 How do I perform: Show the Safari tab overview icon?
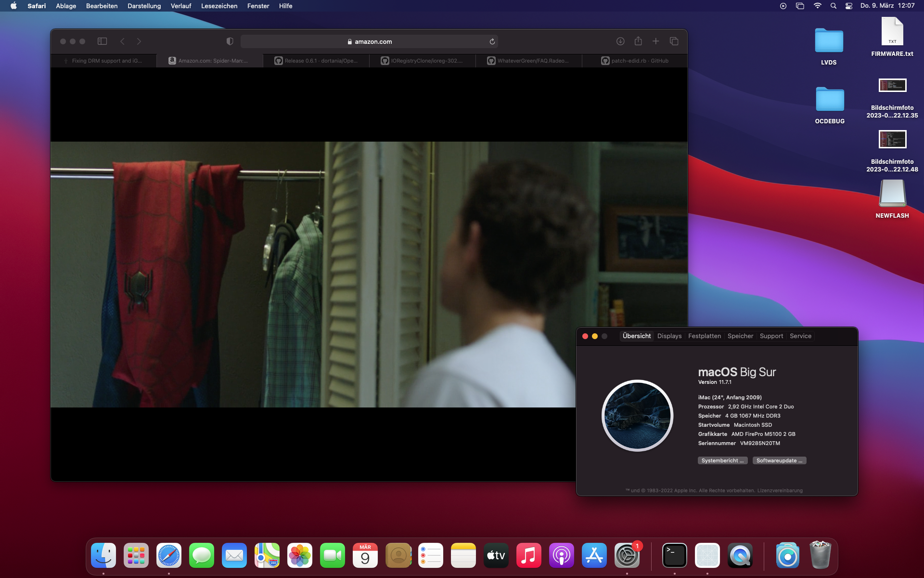pyautogui.click(x=673, y=41)
